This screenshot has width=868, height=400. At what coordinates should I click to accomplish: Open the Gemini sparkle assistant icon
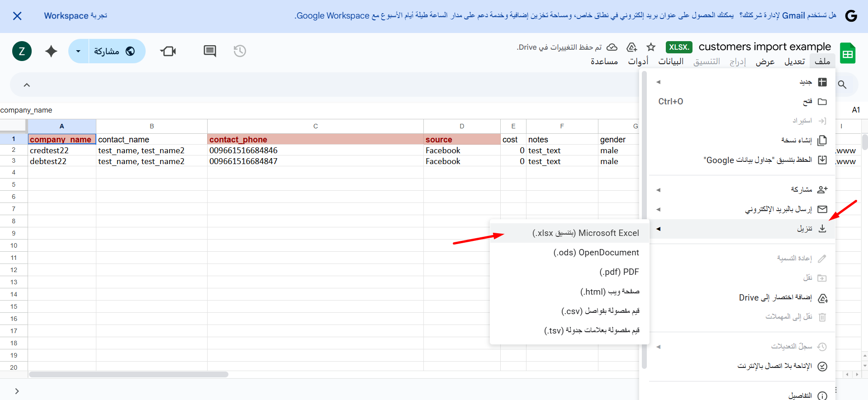pos(51,51)
